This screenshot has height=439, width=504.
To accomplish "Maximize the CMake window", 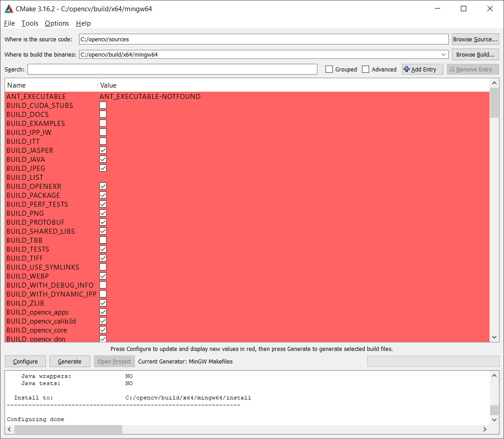I will (464, 9).
